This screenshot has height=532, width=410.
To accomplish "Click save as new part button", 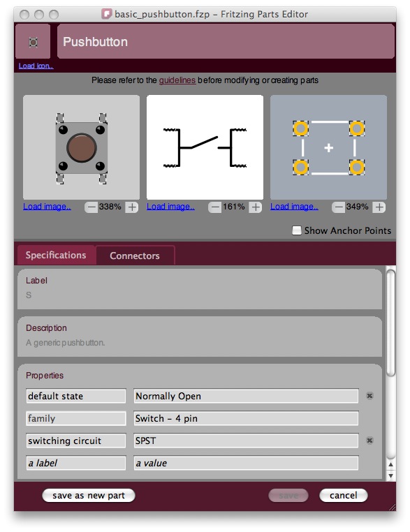I will 89,496.
